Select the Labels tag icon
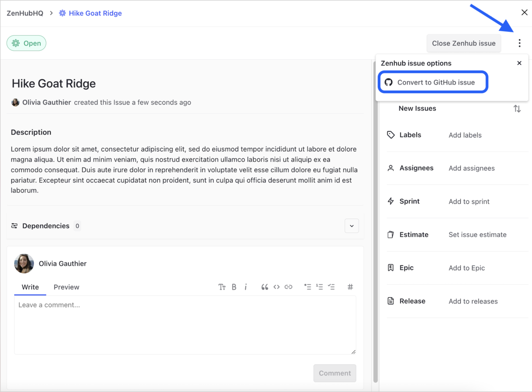The width and height of the screenshot is (532, 392). tap(390, 135)
